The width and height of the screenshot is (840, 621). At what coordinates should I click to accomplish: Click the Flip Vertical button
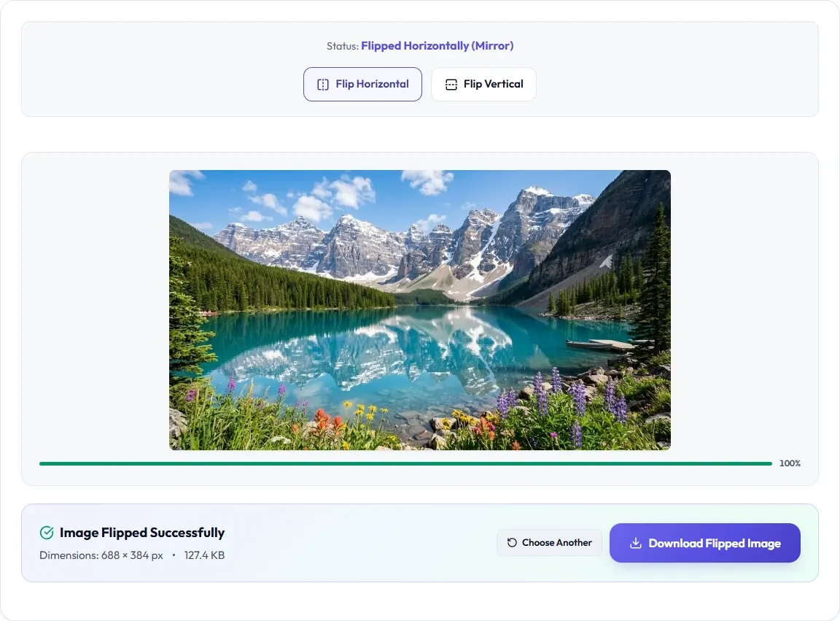click(x=483, y=84)
